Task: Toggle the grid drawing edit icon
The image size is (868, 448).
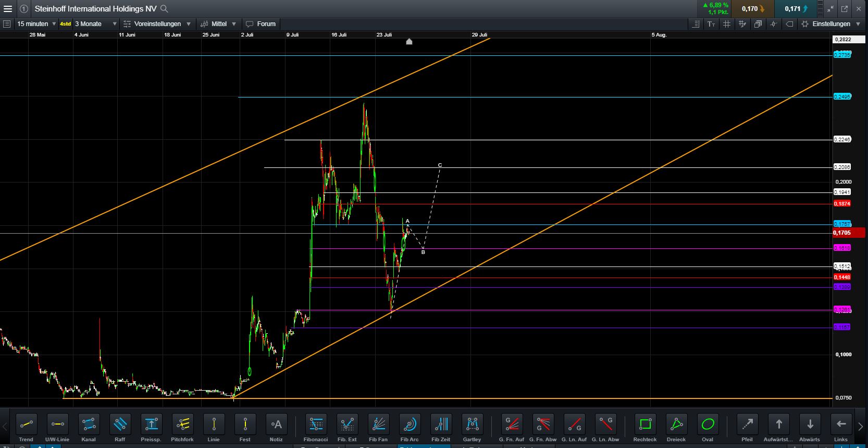Action: tap(742, 24)
